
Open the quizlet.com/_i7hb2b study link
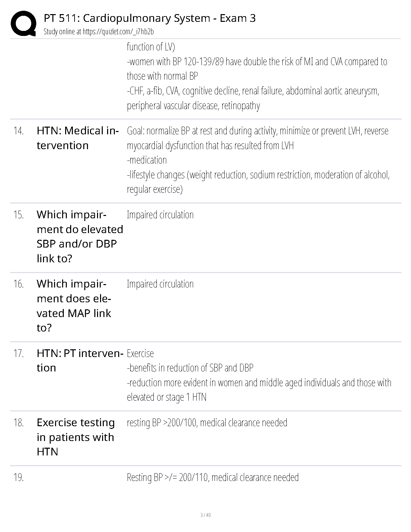(99, 32)
